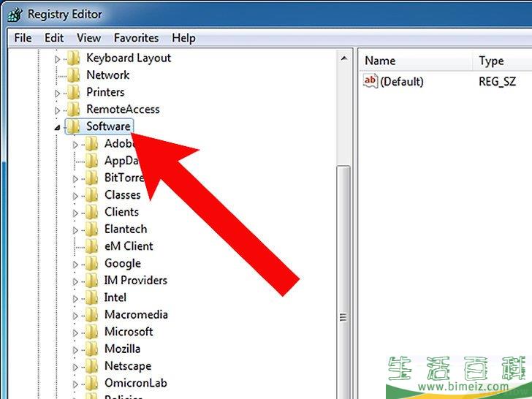532x399 pixels.
Task: Open the Favorites menu
Action: [x=136, y=38]
